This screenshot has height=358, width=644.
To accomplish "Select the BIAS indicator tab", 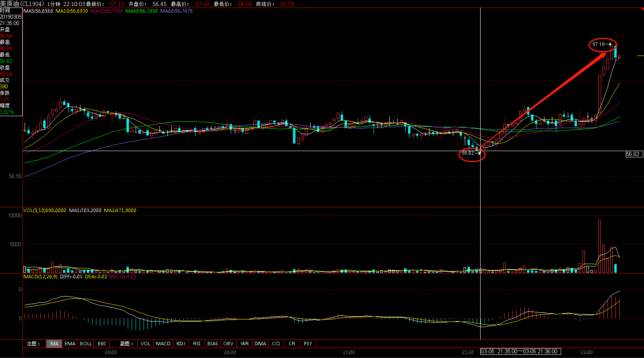I will [x=213, y=344].
